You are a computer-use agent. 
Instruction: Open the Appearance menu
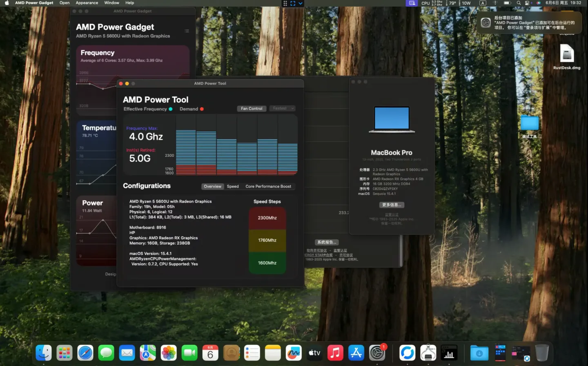coord(87,3)
